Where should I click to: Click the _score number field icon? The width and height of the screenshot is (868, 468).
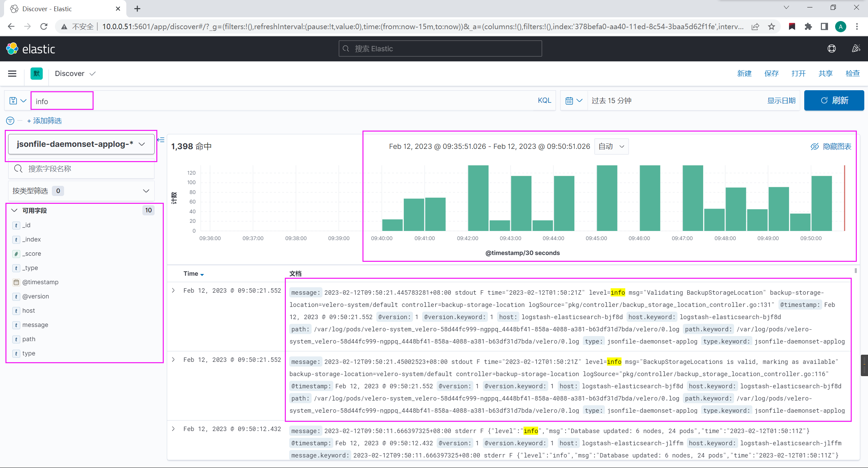click(16, 254)
